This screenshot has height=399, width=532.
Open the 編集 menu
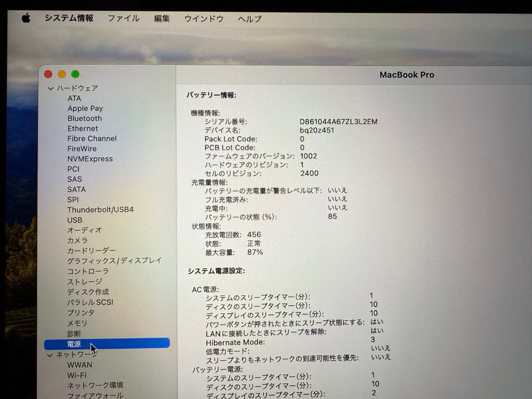(x=162, y=18)
